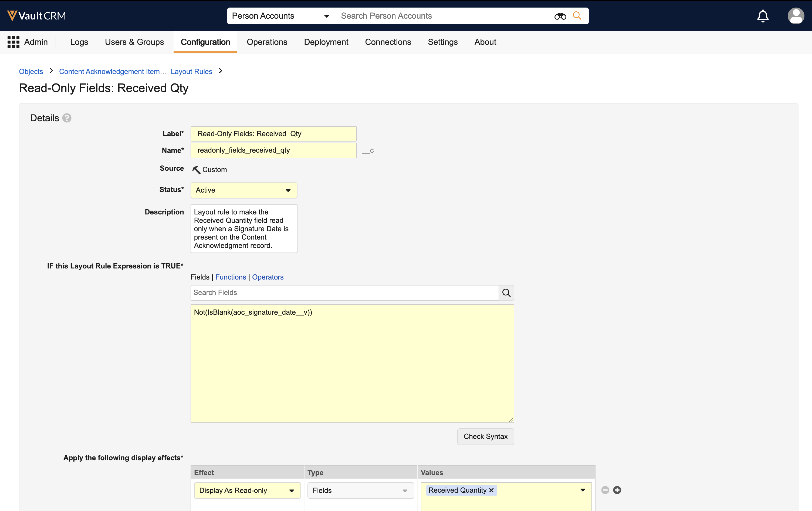Add display effect row with plus icon
812x511 pixels.
617,490
